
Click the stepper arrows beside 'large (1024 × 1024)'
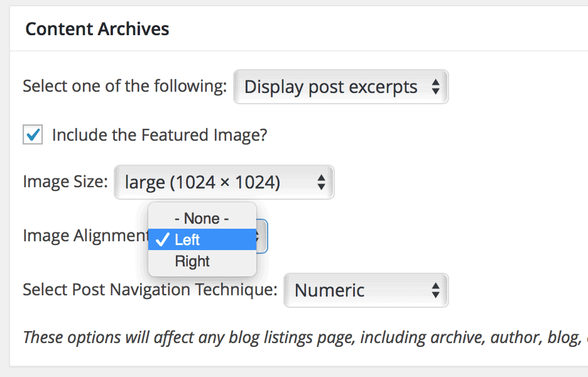[322, 182]
